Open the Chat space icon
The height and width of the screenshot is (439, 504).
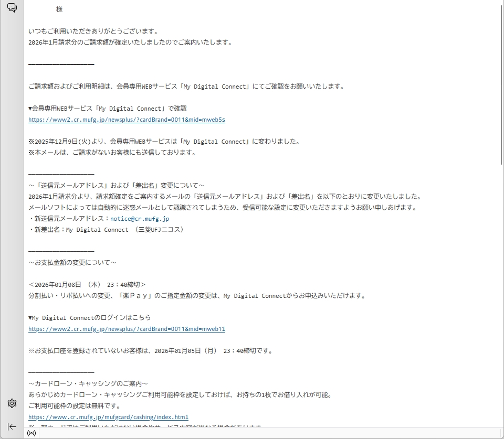[x=12, y=7]
